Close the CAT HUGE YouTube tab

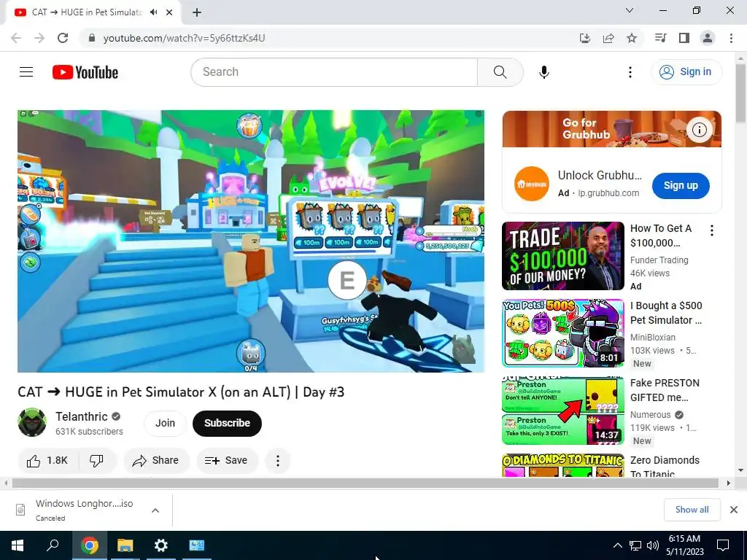click(169, 12)
